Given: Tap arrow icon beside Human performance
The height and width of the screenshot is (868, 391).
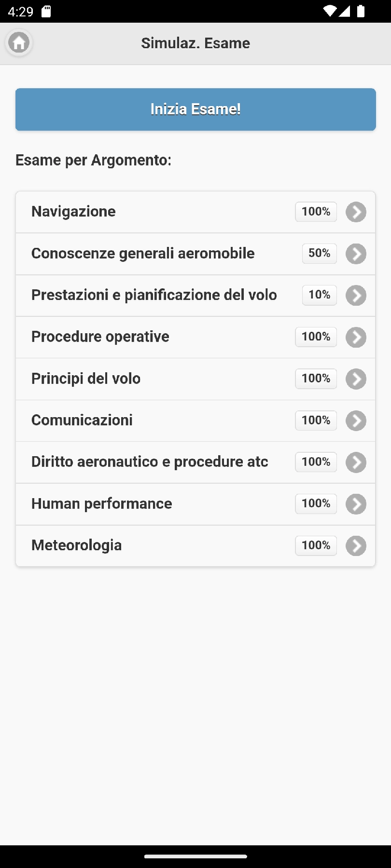Looking at the screenshot, I should (356, 504).
